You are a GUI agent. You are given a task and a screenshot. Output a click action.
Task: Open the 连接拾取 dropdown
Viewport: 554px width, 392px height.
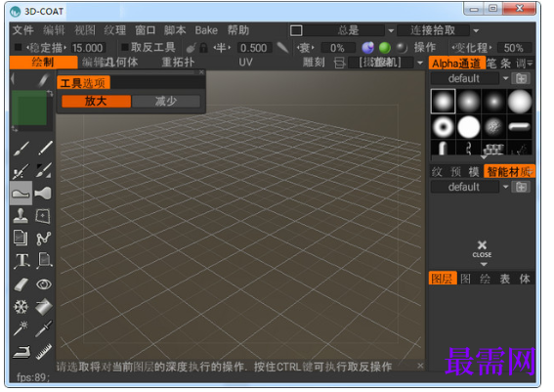[x=476, y=30]
